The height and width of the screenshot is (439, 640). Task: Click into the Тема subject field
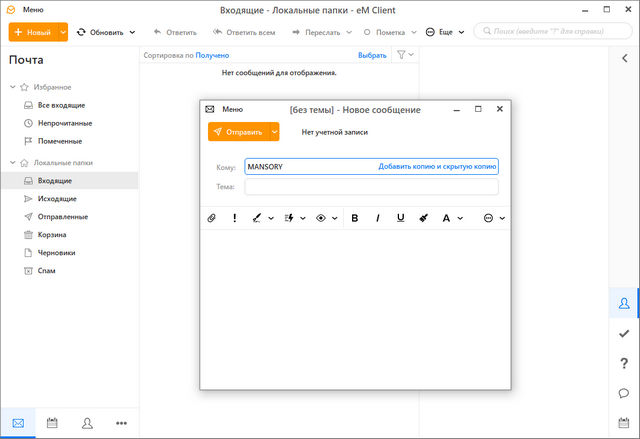371,187
